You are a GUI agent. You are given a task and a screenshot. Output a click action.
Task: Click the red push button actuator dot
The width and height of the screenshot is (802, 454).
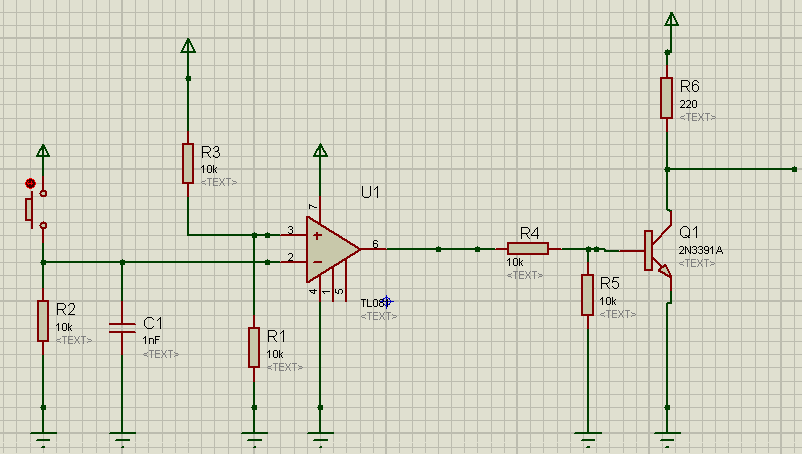point(30,183)
